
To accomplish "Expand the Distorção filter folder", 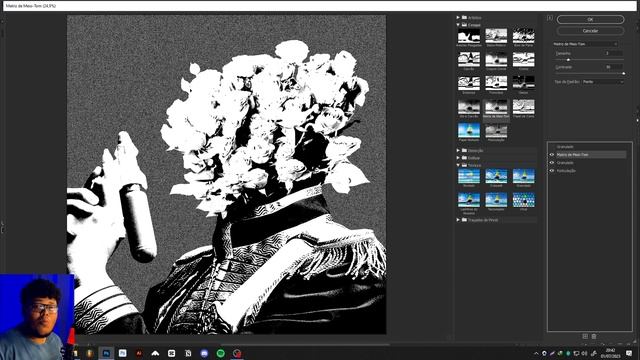I will point(458,151).
